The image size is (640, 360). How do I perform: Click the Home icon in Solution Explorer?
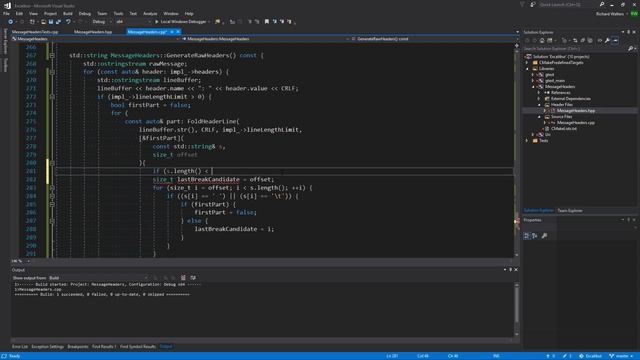(x=542, y=40)
